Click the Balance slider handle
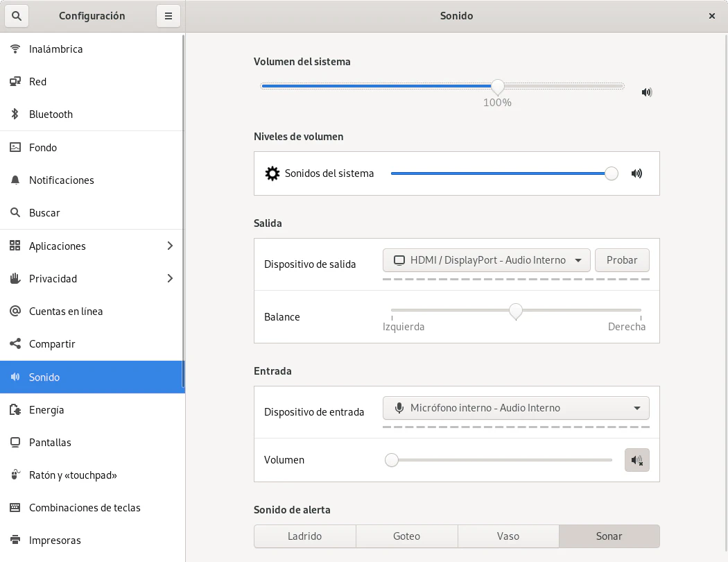This screenshot has height=562, width=728. tap(515, 311)
